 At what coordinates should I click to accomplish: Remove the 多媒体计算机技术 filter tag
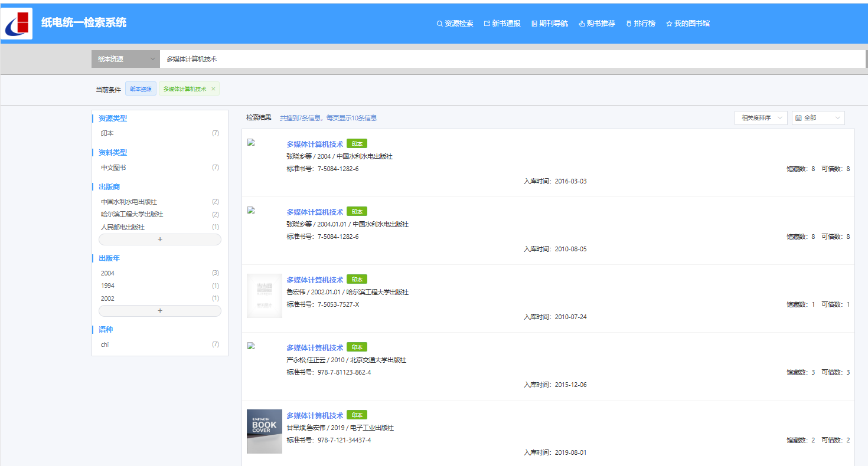click(213, 89)
